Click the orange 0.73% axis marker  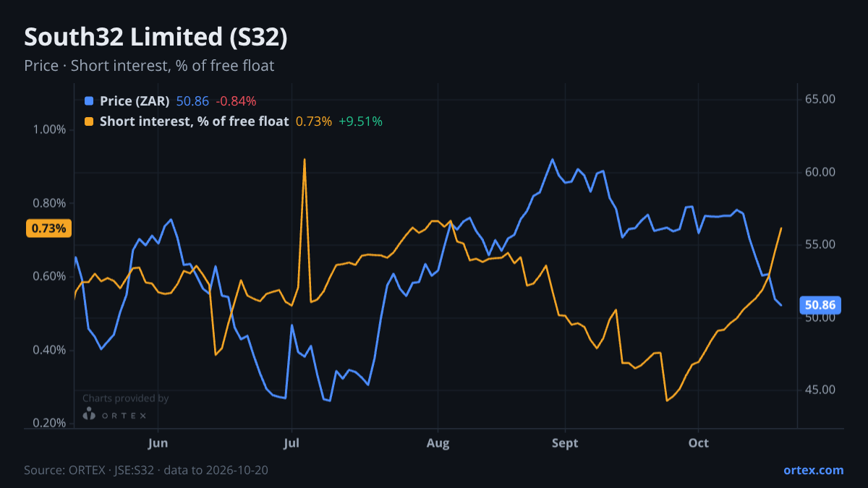49,228
